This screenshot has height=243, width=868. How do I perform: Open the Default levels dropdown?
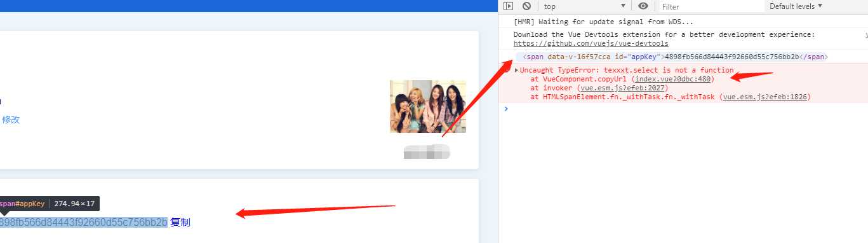[796, 6]
